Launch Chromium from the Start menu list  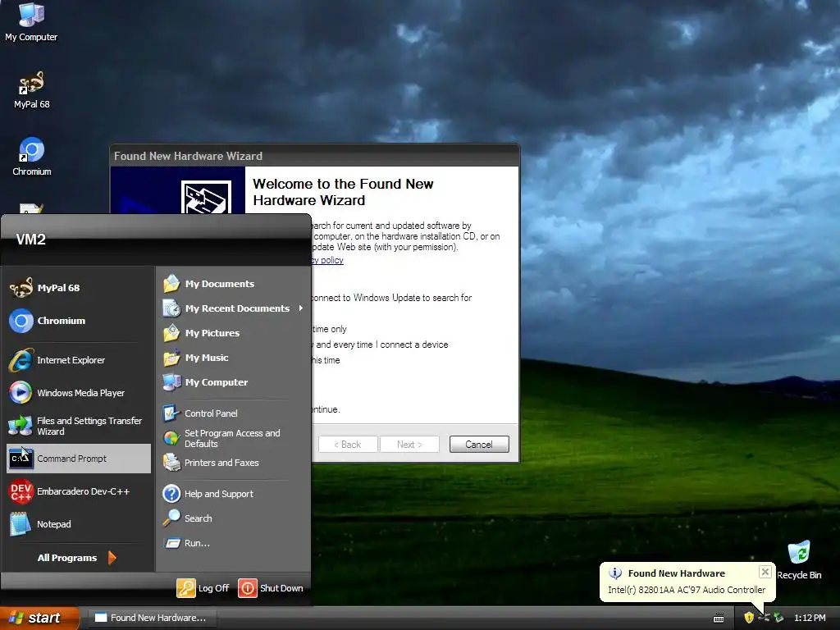point(78,321)
